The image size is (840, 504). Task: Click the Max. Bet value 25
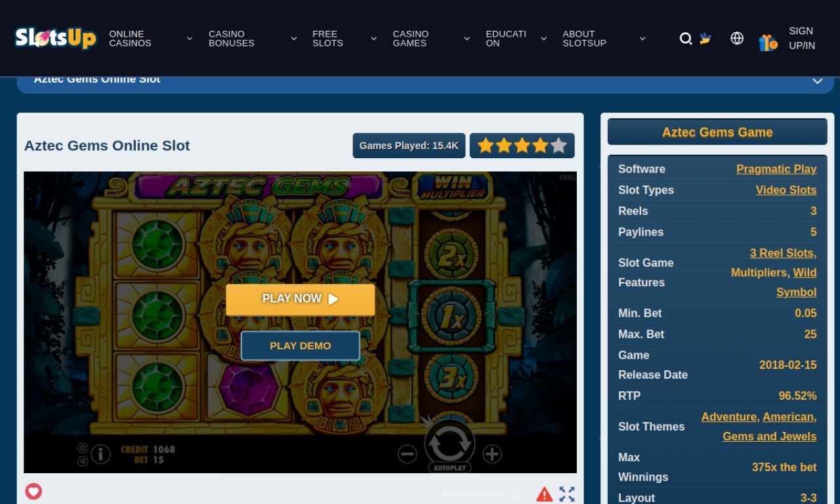click(x=810, y=334)
